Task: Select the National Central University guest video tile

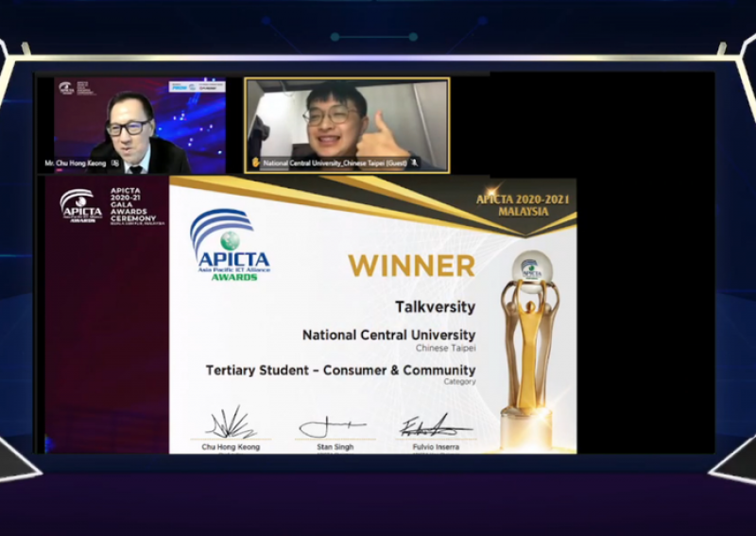Action: tap(347, 125)
